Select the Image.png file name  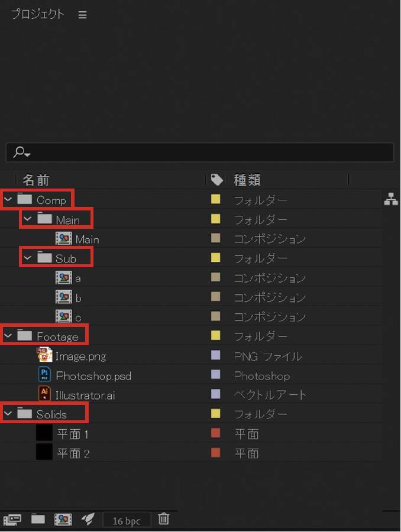[81, 356]
